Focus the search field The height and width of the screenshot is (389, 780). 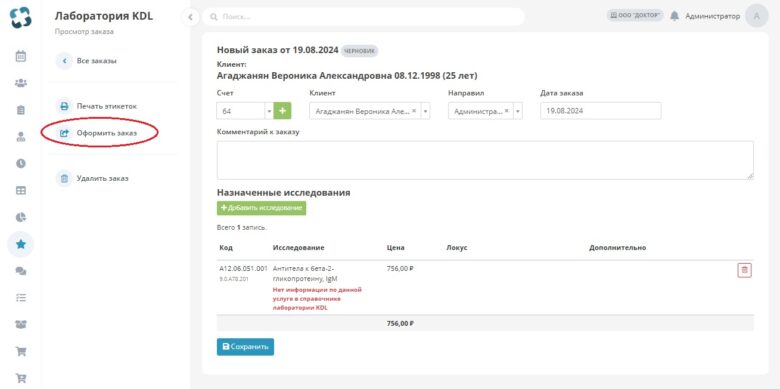[363, 17]
